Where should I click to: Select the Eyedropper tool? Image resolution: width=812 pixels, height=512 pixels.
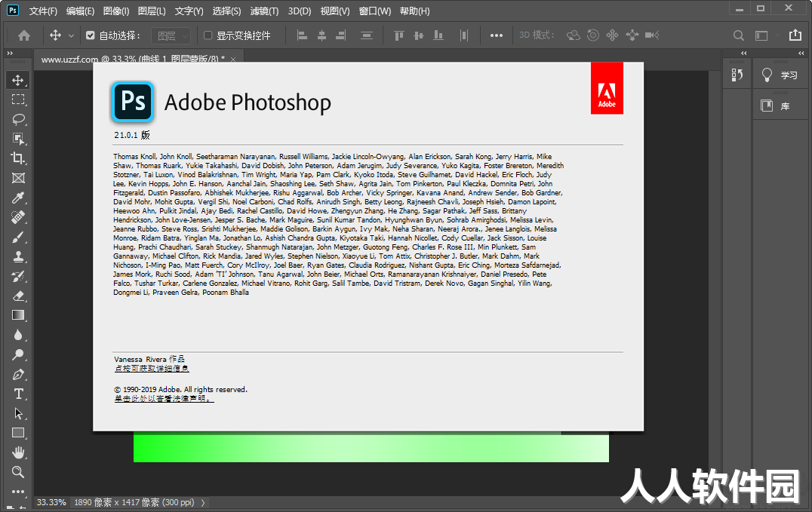point(18,198)
